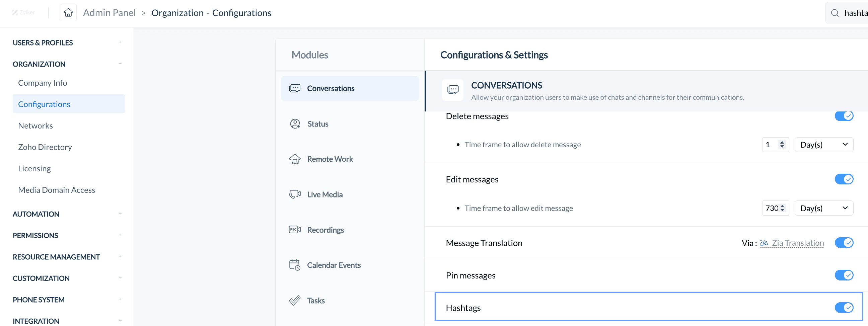The width and height of the screenshot is (868, 326).
Task: Open the delete time frame Day(s) dropdown
Action: point(823,145)
